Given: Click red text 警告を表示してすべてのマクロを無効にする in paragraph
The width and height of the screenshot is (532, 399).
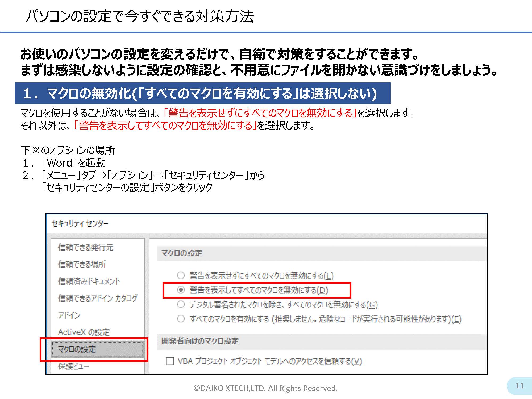Looking at the screenshot, I should pyautogui.click(x=165, y=125).
